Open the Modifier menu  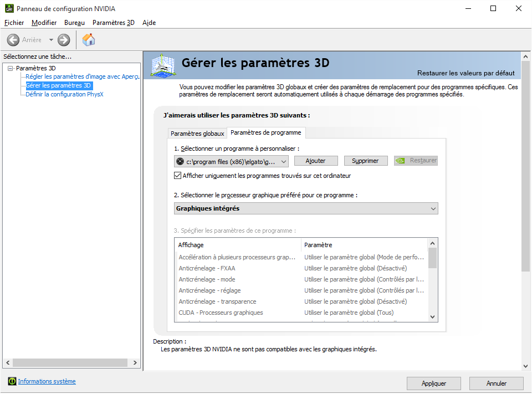(x=44, y=23)
